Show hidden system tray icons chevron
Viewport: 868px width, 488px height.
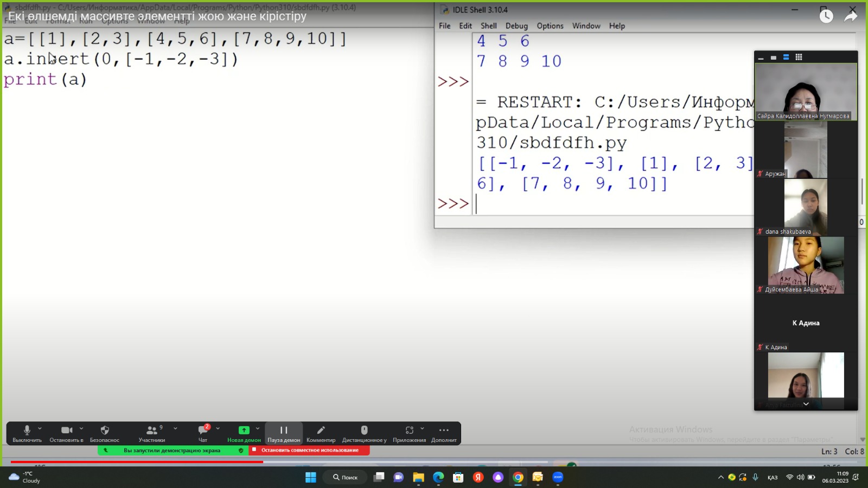pyautogui.click(x=720, y=477)
